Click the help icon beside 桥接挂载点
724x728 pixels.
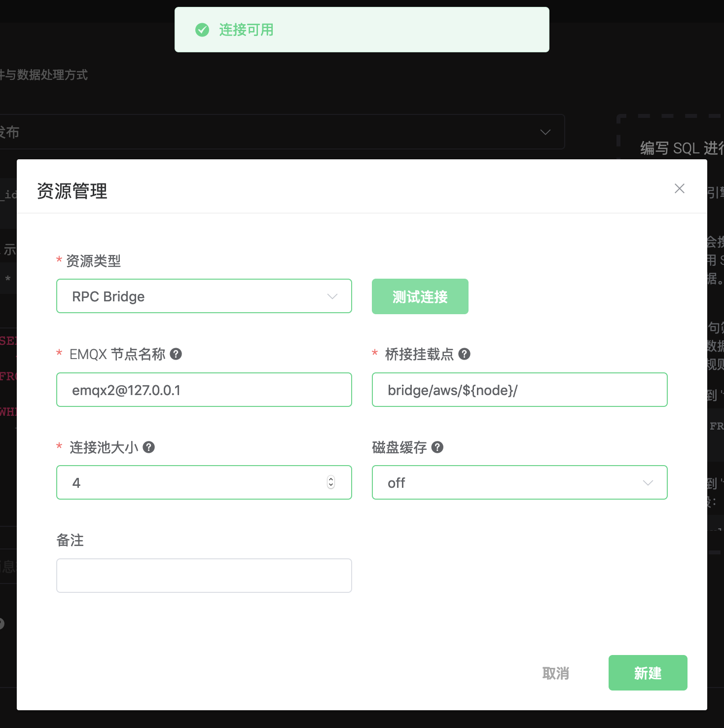[x=464, y=354]
